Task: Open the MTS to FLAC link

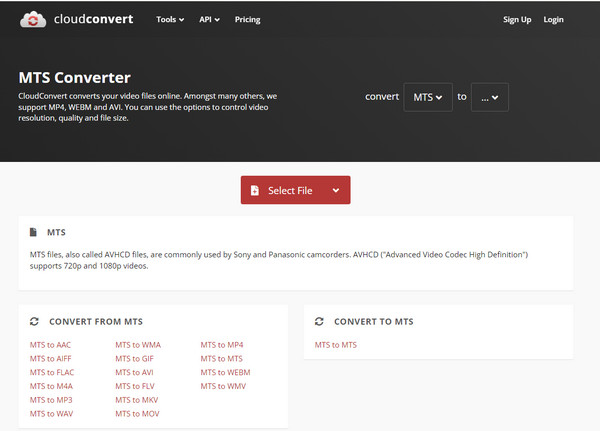Action: pyautogui.click(x=52, y=372)
